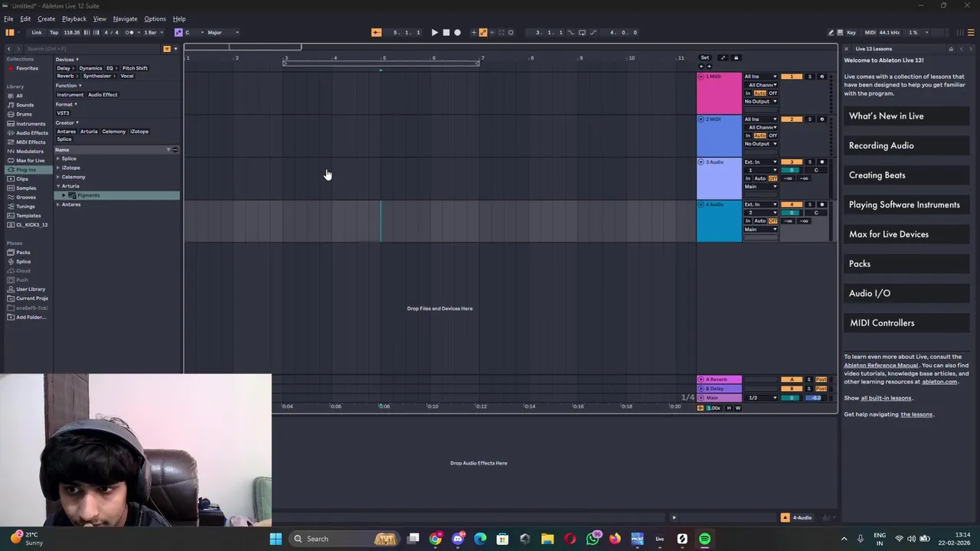
Task: Expand the iZotope folder in browser
Action: [58, 168]
